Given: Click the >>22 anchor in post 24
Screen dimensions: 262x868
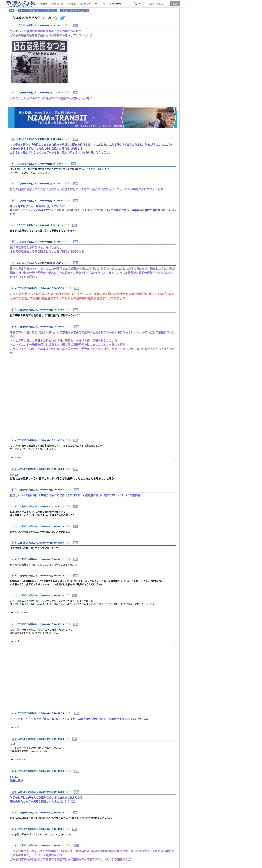Looking at the screenshot, I should 13,744.
